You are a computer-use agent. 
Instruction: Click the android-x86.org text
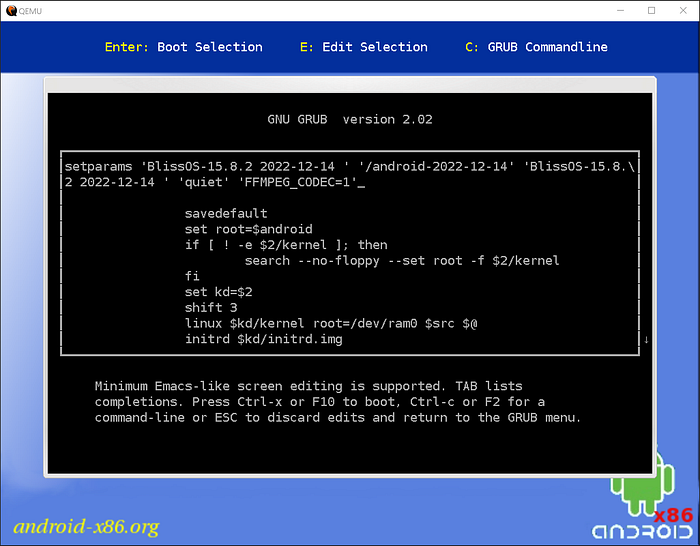pos(86,526)
